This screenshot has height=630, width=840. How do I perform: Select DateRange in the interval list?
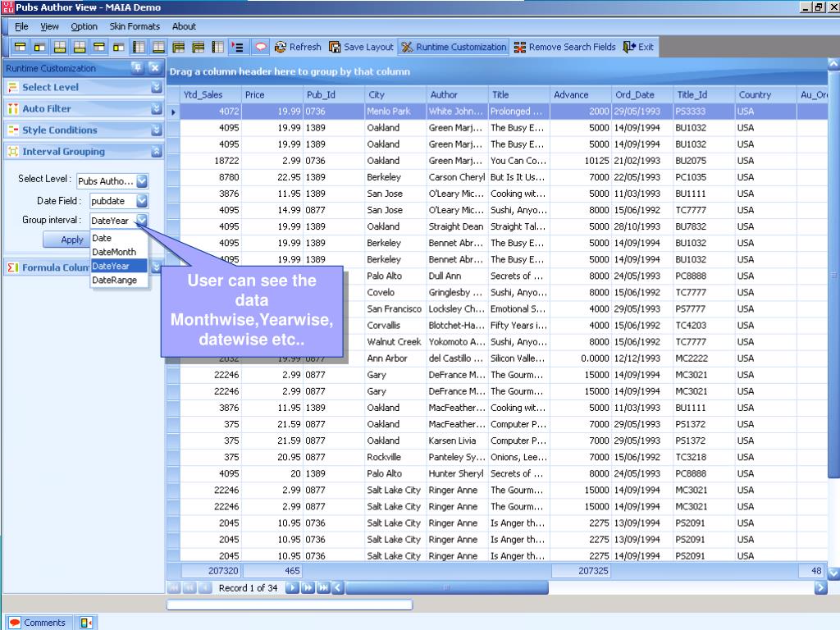[x=114, y=280]
